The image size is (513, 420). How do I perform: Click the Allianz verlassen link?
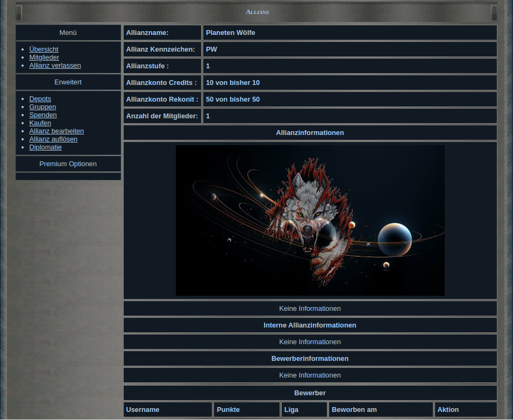coord(55,66)
